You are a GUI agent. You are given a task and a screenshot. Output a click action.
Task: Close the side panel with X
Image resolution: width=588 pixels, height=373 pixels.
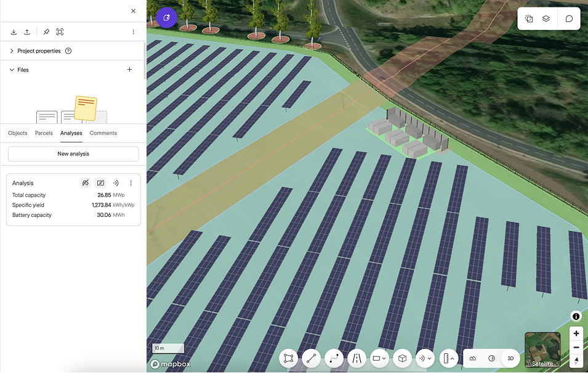pyautogui.click(x=133, y=11)
